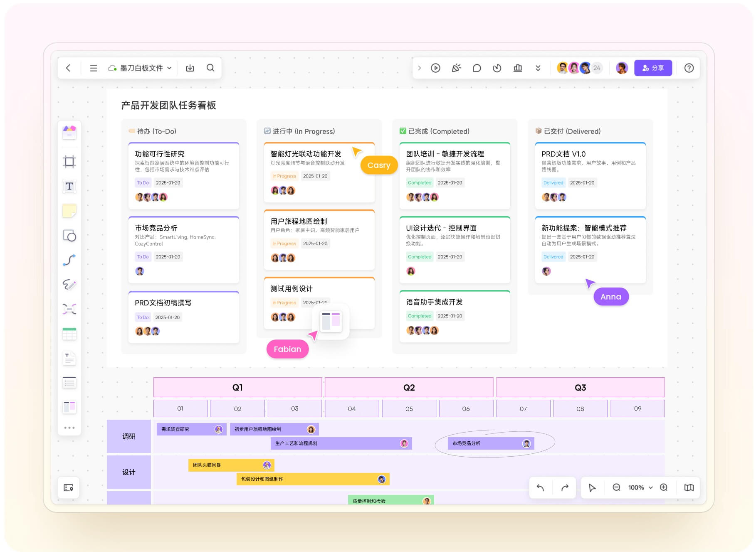Collapse the right toolbar with chevron arrow
This screenshot has width=756, height=556.
click(419, 68)
